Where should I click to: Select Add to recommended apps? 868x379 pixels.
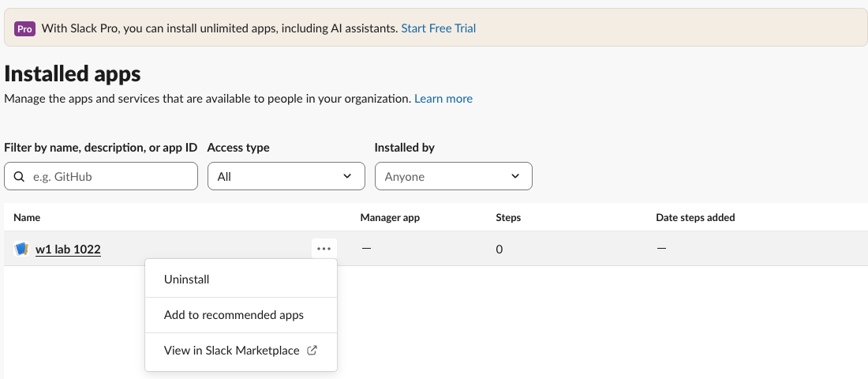tap(241, 315)
